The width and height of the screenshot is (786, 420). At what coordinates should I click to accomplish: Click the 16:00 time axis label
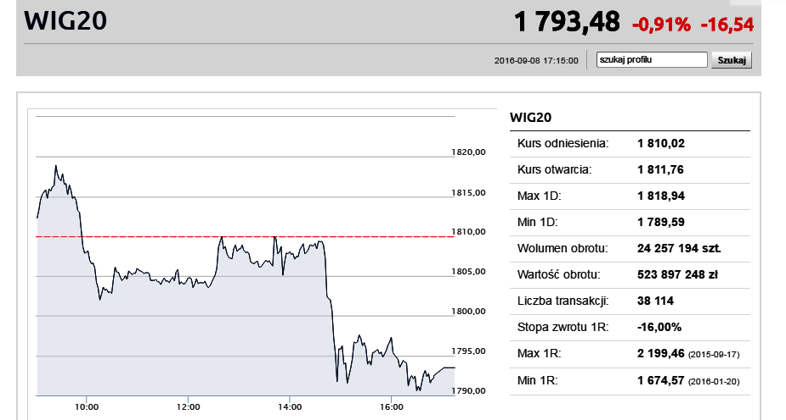coord(391,407)
